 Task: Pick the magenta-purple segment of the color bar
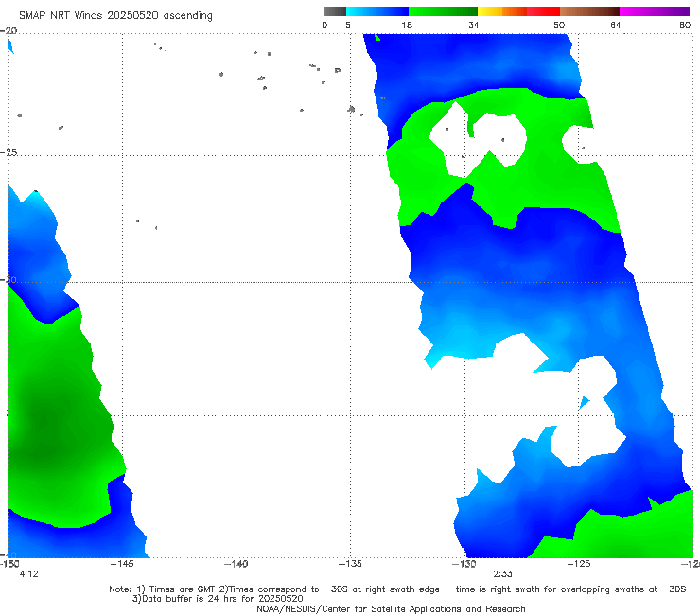click(x=655, y=11)
